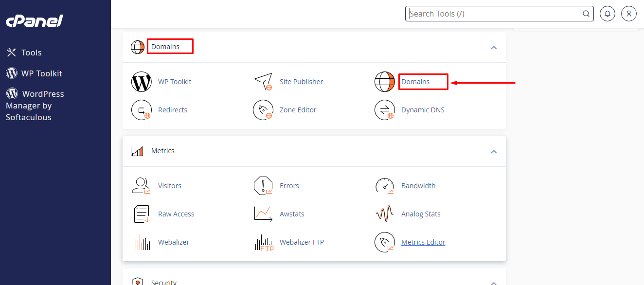Collapse the Domains section chevron

coord(494,48)
